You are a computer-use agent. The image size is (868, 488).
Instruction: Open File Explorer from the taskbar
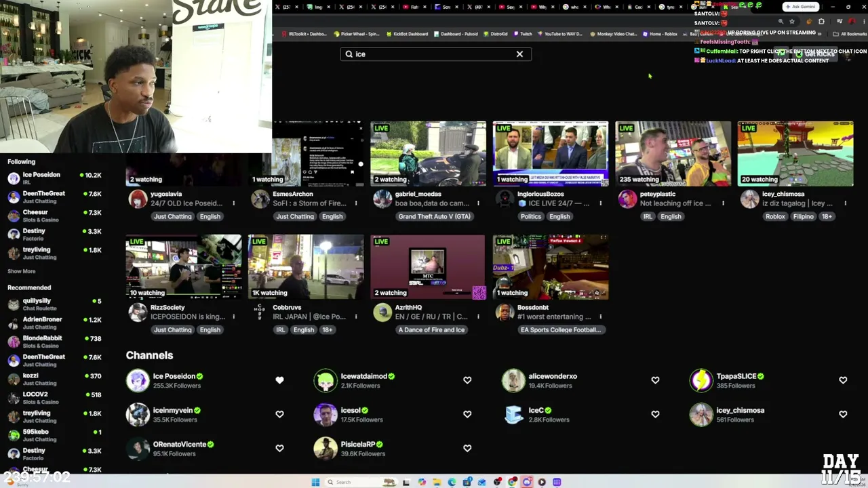(437, 482)
